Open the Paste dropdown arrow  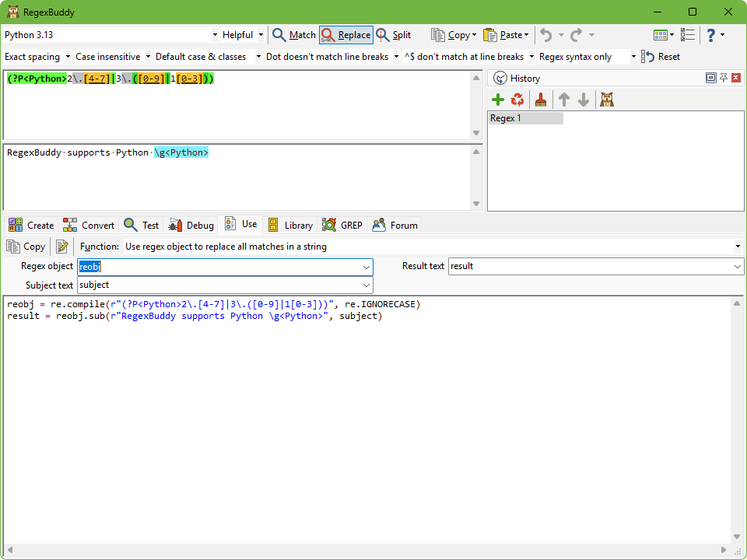click(x=527, y=35)
